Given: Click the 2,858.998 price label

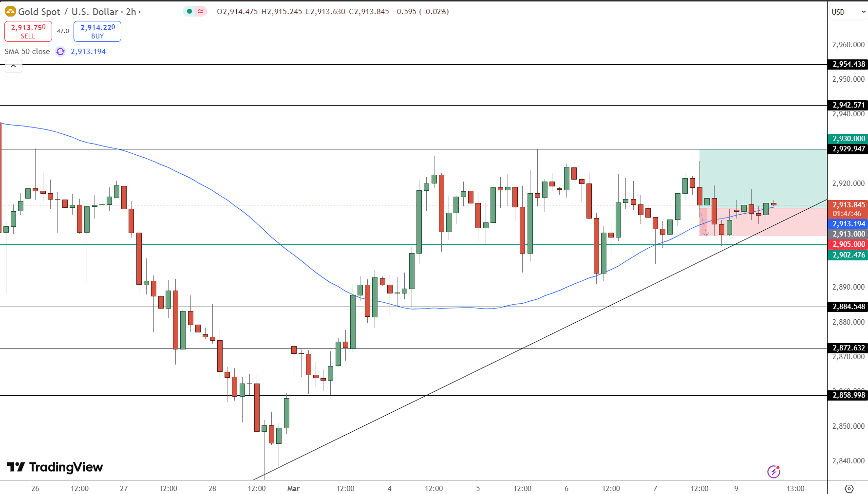Looking at the screenshot, I should click(x=848, y=395).
